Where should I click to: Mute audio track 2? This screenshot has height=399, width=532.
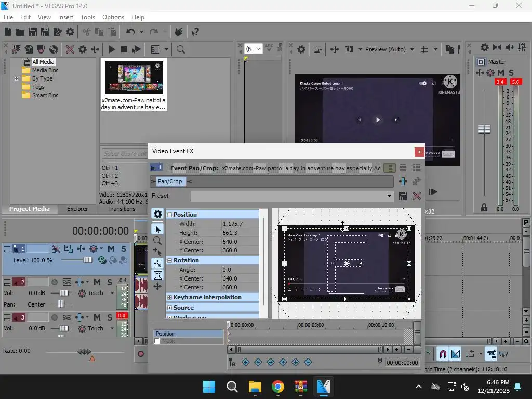click(x=97, y=282)
